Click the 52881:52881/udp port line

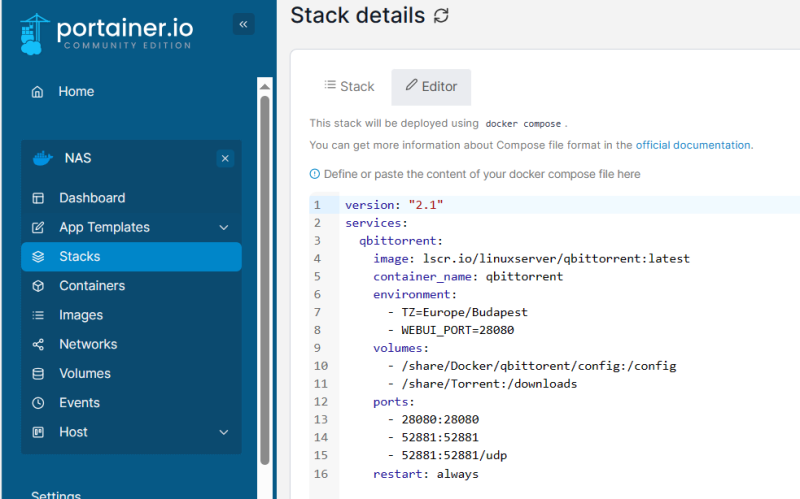[x=447, y=455]
